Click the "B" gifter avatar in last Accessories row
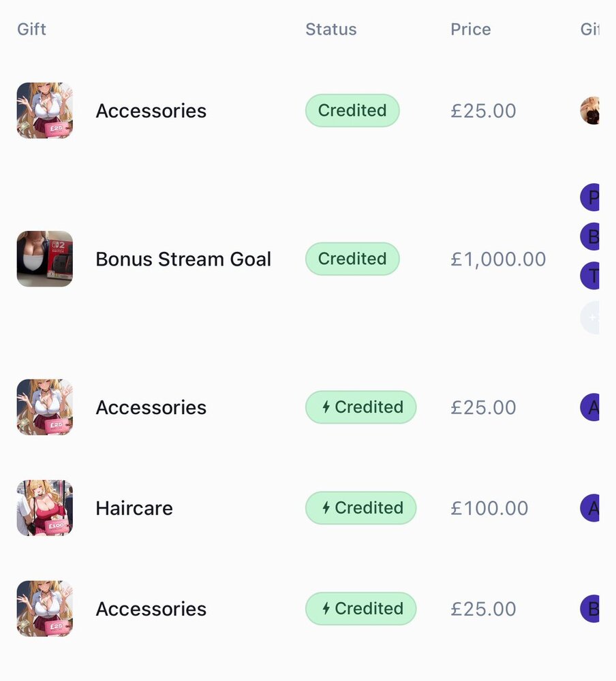Viewport: 616px width, 681px height. click(x=590, y=609)
